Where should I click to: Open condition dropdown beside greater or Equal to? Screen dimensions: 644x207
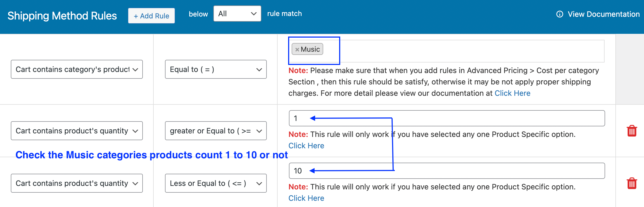77,131
